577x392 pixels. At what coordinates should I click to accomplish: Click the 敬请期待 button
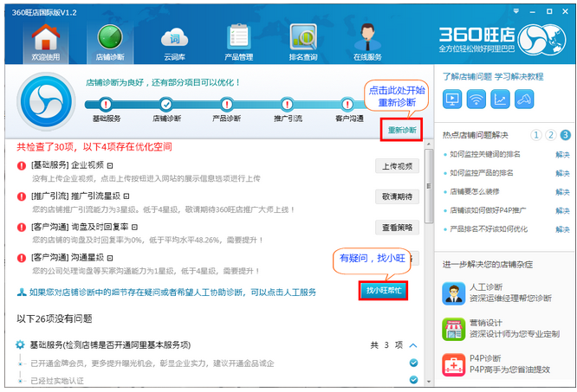click(x=397, y=196)
